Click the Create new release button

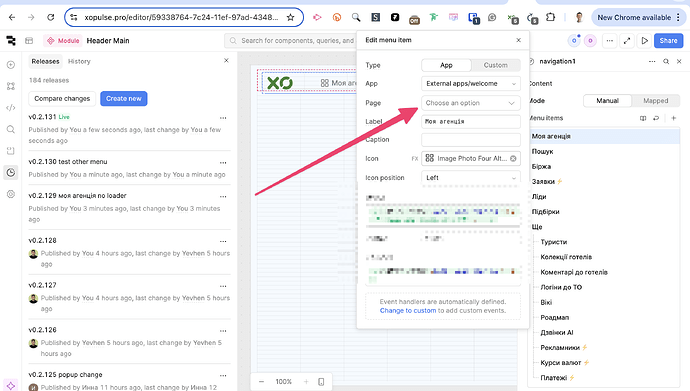point(124,99)
